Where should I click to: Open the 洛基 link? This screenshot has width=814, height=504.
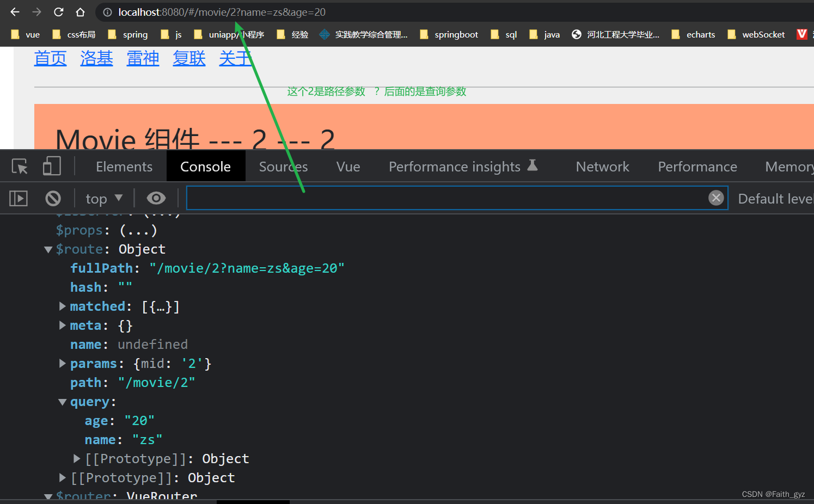(96, 58)
